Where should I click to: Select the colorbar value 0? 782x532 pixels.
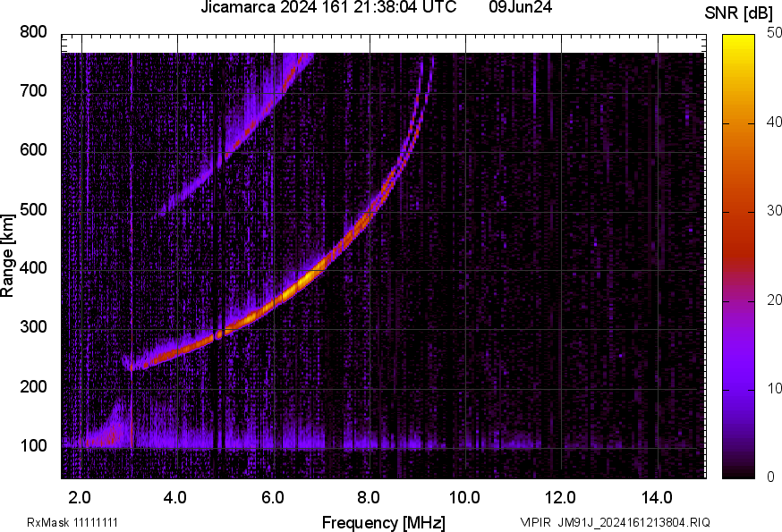point(770,477)
